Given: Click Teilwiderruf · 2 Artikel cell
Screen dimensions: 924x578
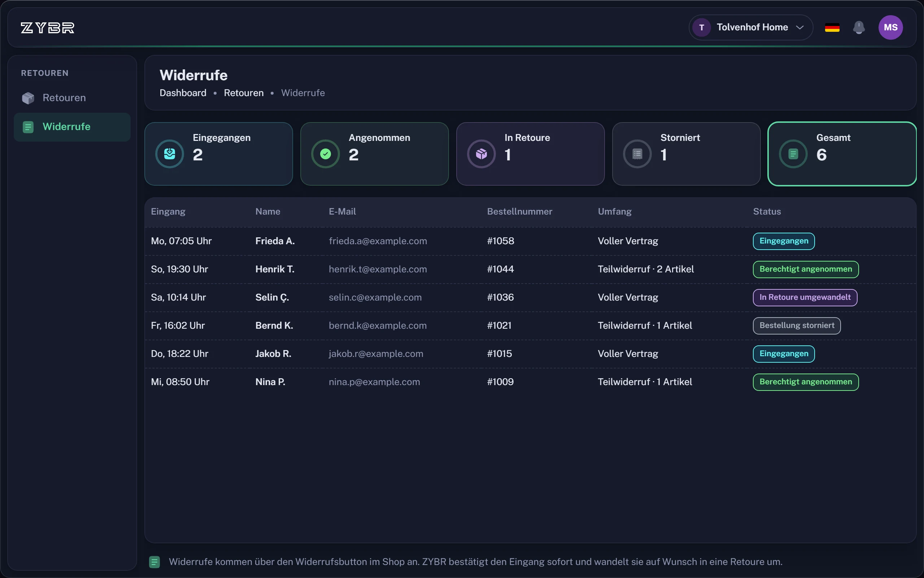Looking at the screenshot, I should coord(645,269).
